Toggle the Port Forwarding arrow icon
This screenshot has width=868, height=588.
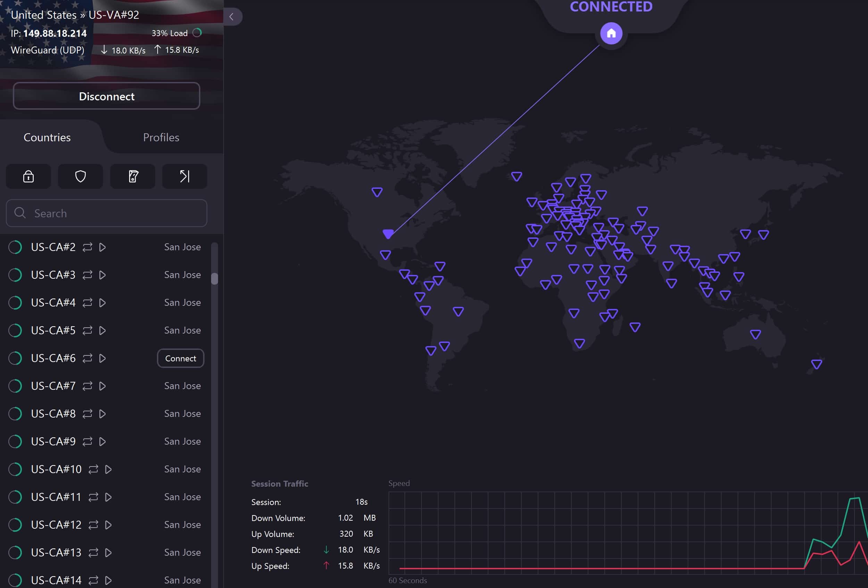184,176
